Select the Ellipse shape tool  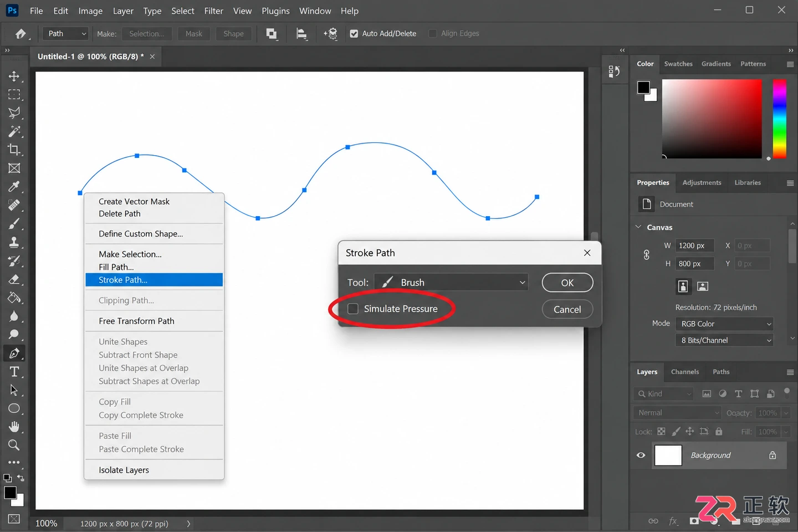click(x=14, y=408)
